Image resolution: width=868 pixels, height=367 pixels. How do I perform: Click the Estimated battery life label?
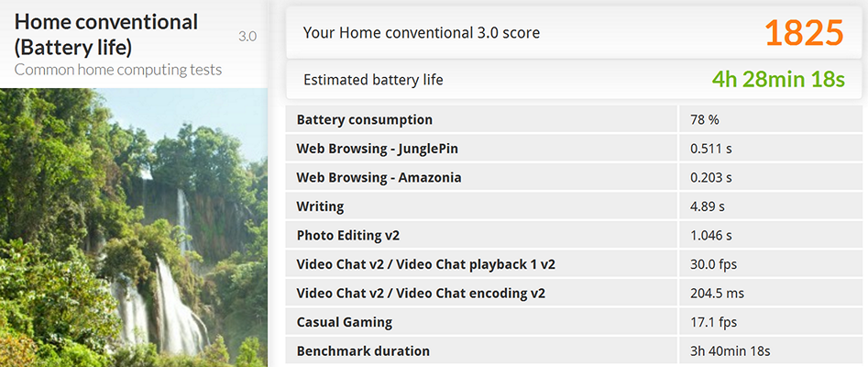(373, 80)
